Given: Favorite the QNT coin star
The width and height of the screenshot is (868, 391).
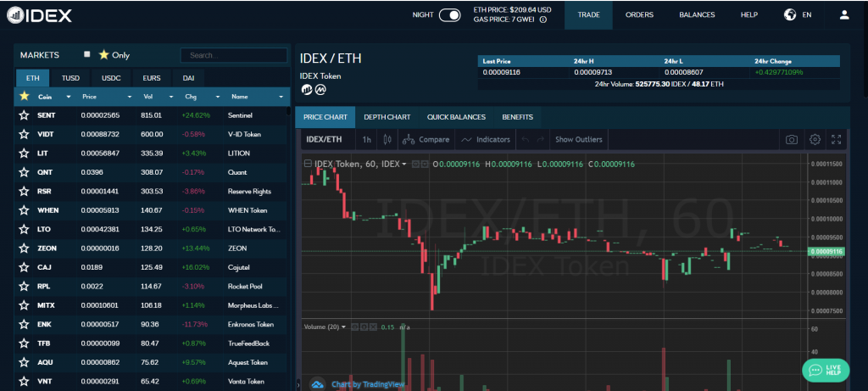Looking at the screenshot, I should point(24,172).
